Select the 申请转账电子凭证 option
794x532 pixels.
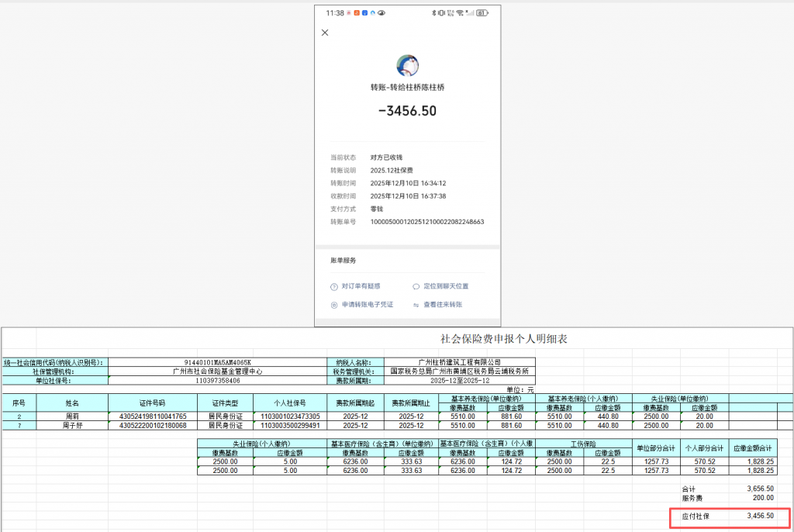coord(368,305)
